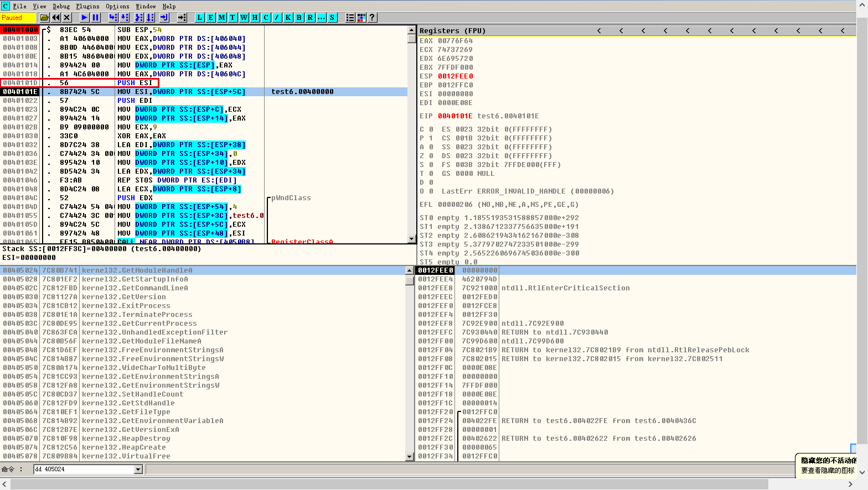Open help with question mark icon
Image resolution: width=868 pixels, height=490 pixels.
(x=372, y=18)
